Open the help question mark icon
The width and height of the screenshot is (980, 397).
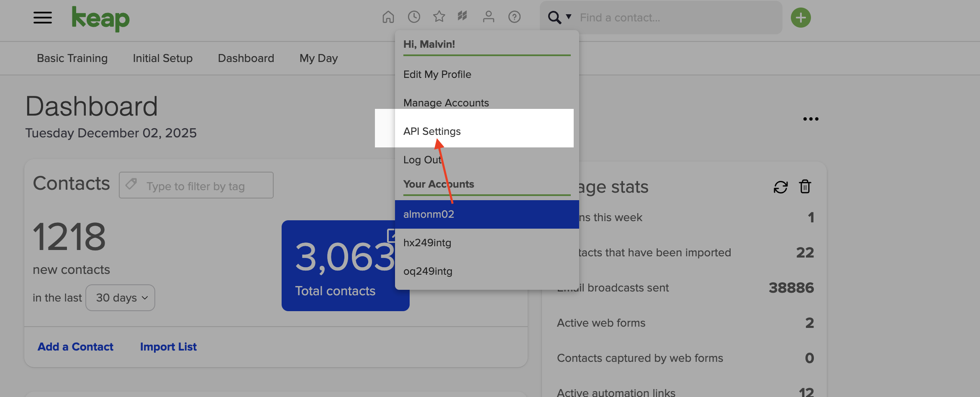pos(514,17)
